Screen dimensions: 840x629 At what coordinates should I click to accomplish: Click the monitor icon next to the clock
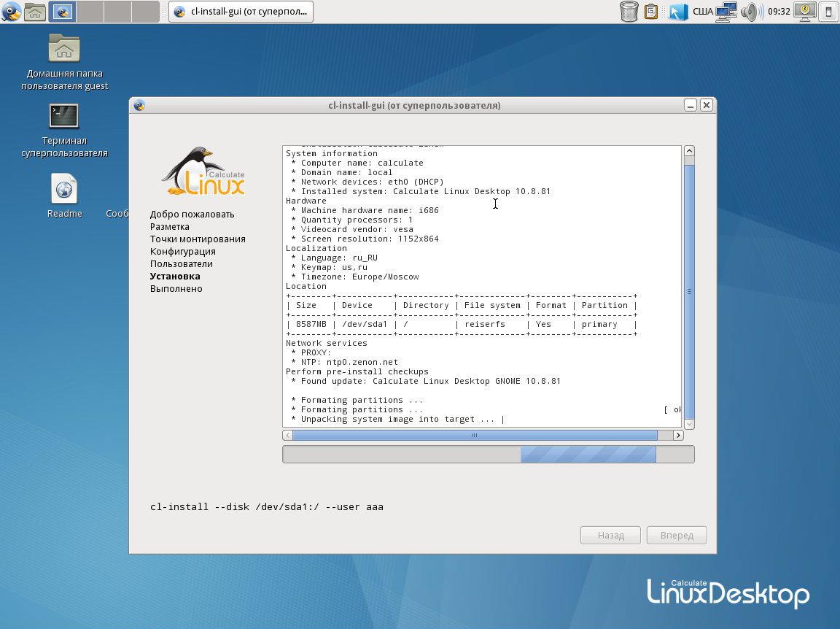coord(805,11)
